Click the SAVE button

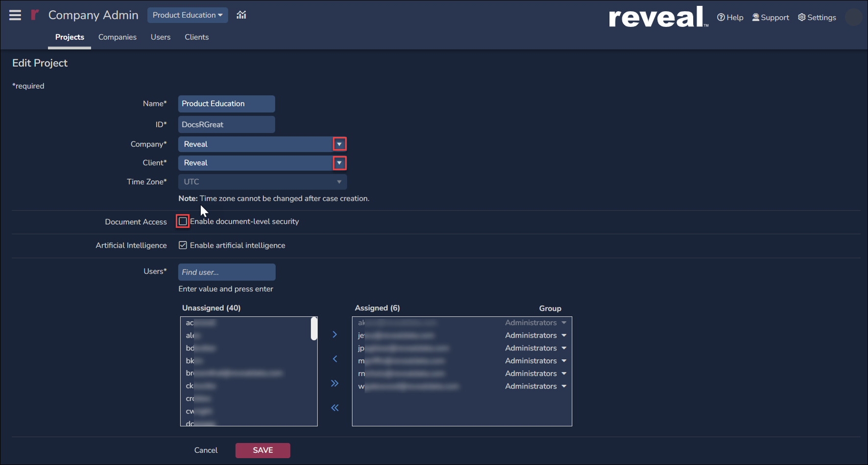263,450
